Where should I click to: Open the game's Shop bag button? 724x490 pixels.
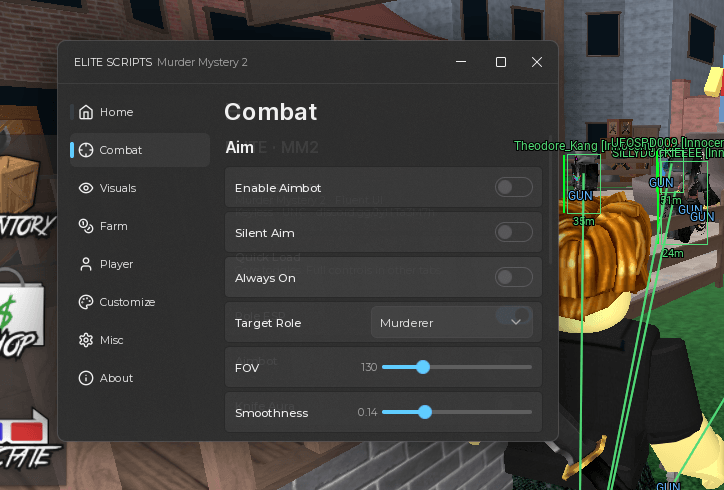click(21, 314)
